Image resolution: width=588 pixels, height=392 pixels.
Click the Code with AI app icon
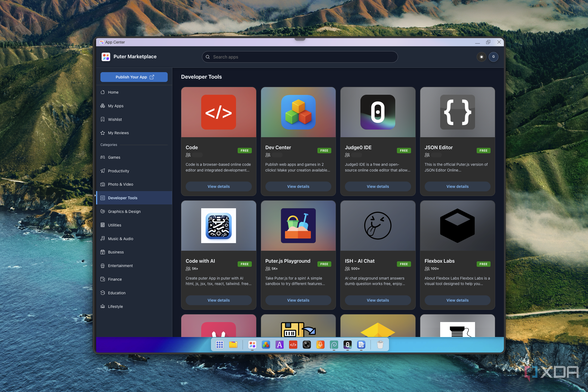[x=219, y=226]
